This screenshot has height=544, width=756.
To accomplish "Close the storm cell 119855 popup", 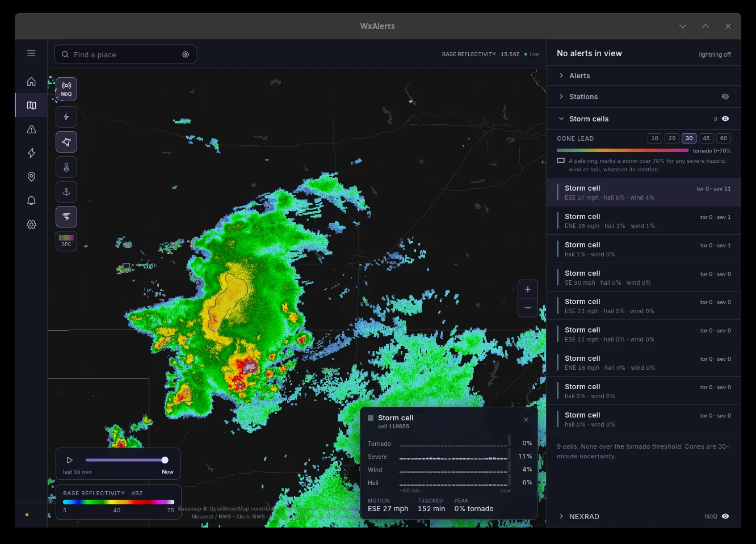I will click(526, 420).
